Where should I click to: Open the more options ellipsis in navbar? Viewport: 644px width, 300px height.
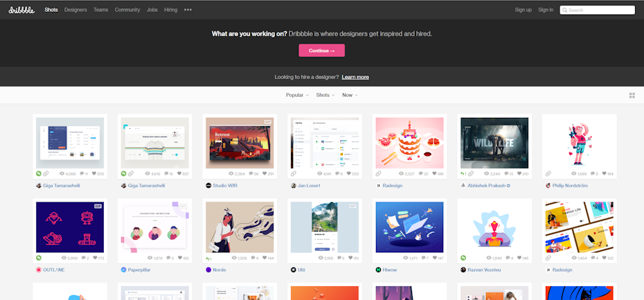coord(188,10)
